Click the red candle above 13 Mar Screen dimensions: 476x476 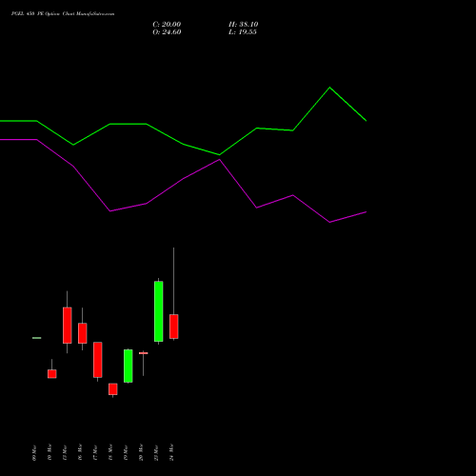coord(68,326)
